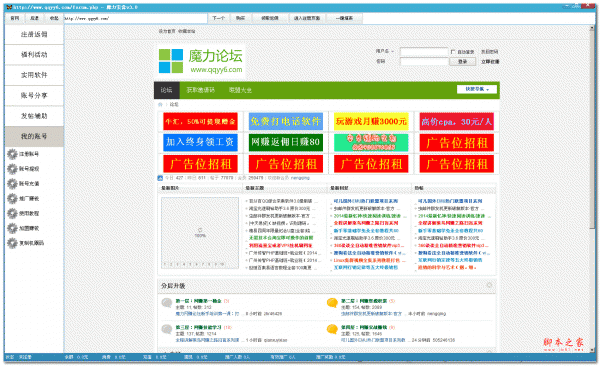The image size is (600, 366).
Task: Select the 账号分享 sidebar menu
Action: pyautogui.click(x=34, y=95)
